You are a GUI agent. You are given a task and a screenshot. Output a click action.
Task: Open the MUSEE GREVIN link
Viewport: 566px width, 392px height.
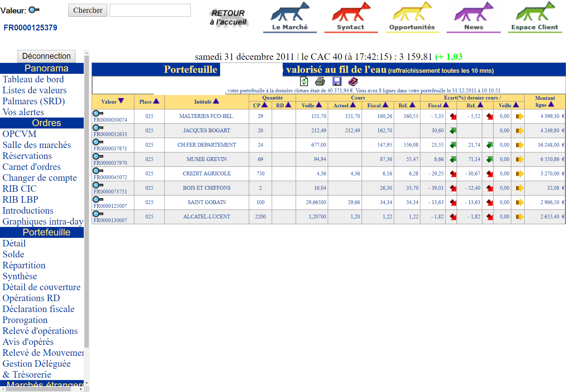coord(207,159)
